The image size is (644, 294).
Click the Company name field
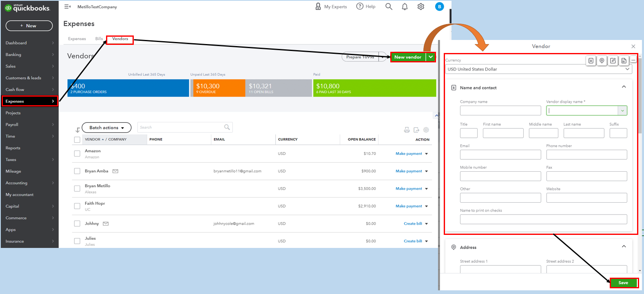[500, 111]
